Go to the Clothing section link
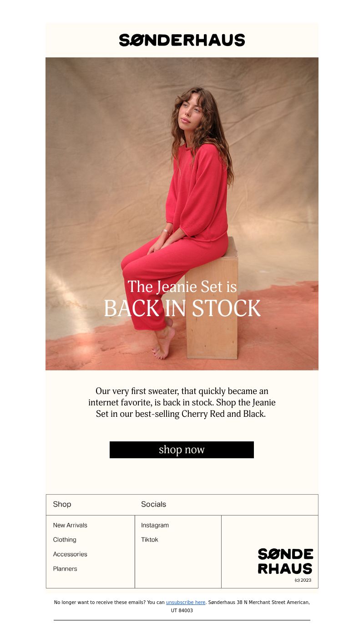364x640 pixels. tap(65, 540)
